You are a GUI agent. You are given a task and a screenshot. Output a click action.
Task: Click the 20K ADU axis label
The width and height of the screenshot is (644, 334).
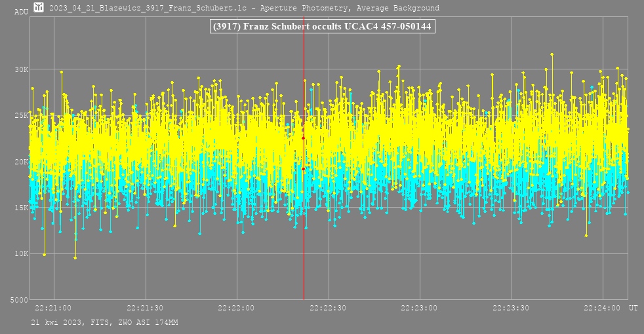coord(22,162)
